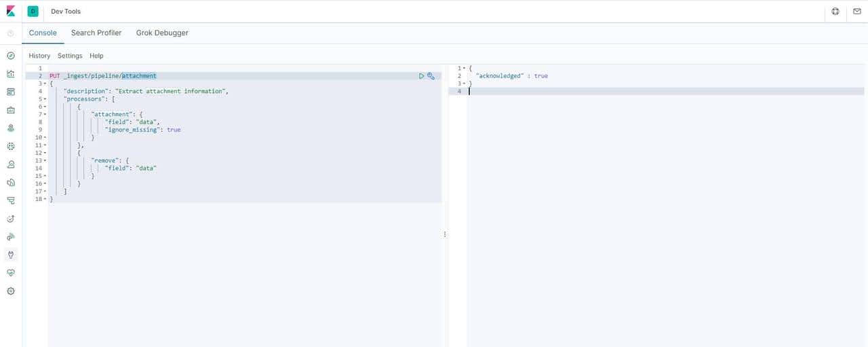Click the pane resize handle between editors
The image size is (868, 347).
(445, 234)
